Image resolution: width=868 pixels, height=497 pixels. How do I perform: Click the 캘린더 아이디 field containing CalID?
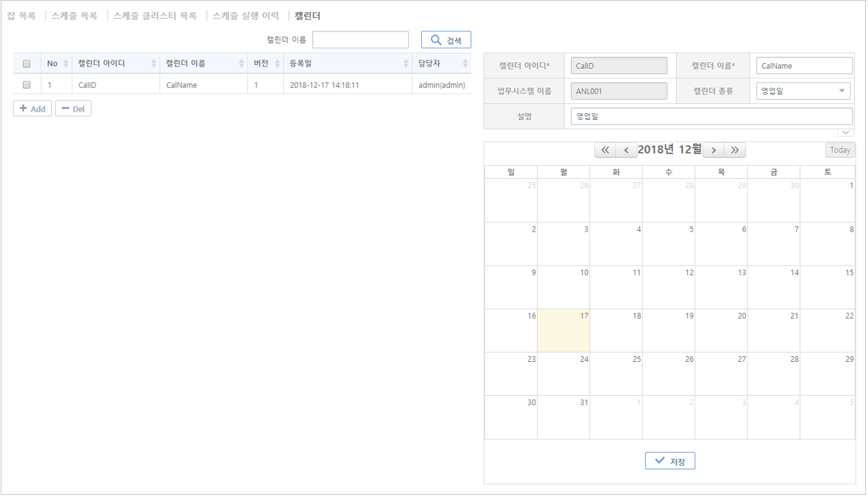[619, 65]
